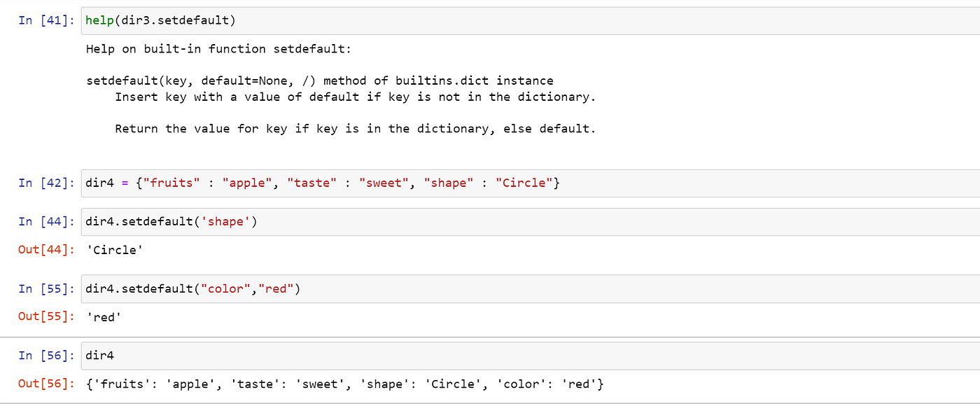Click the setdefault method signature line

click(x=320, y=80)
